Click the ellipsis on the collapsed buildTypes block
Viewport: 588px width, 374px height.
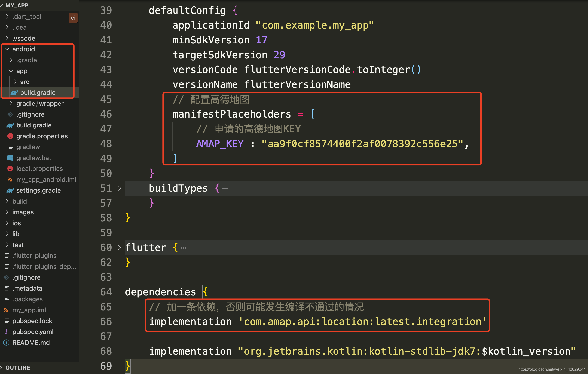coord(225,188)
